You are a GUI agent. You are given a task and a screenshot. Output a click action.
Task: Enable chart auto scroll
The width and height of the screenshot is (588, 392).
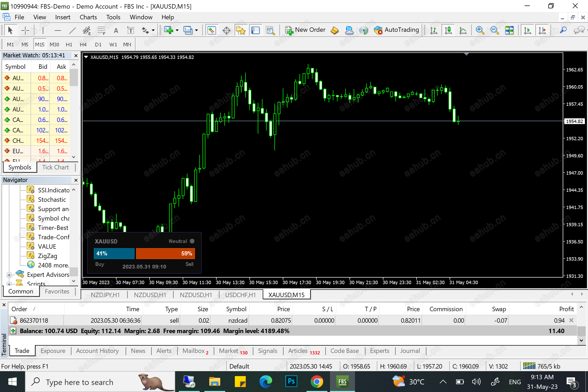[527, 30]
